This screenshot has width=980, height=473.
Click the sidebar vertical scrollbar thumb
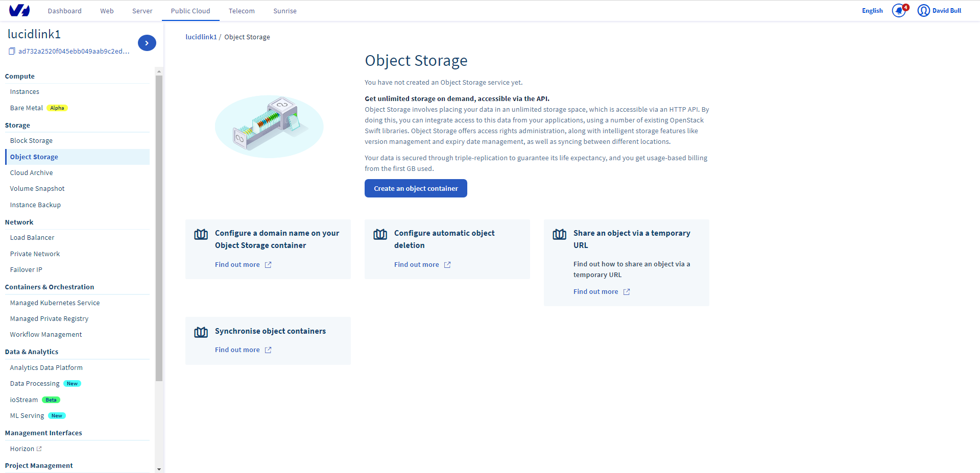(159, 228)
